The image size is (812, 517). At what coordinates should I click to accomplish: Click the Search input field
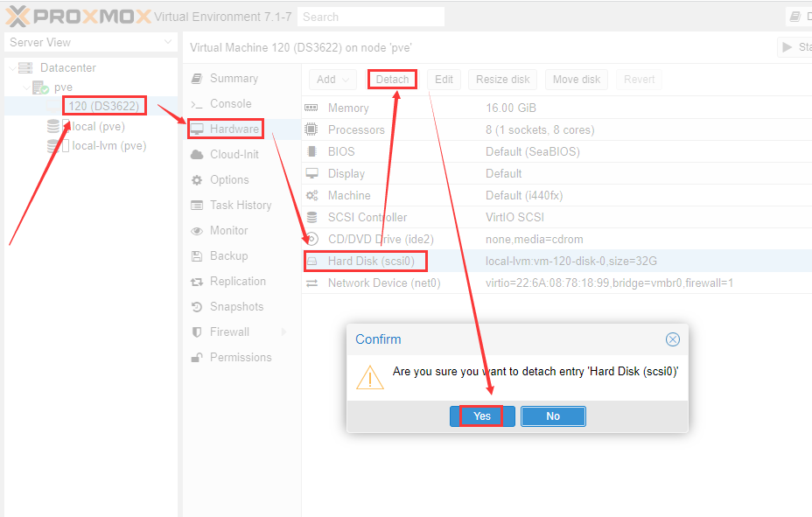[x=371, y=17]
